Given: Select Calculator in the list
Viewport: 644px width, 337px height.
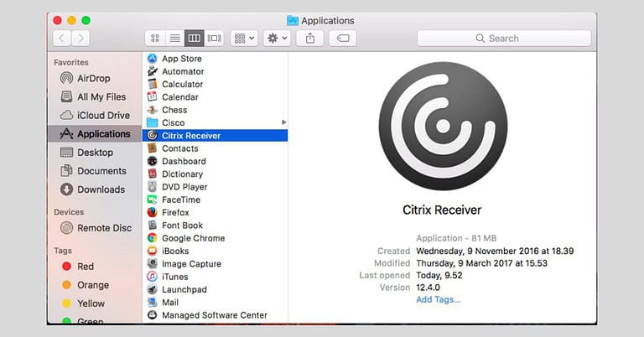Looking at the screenshot, I should click(x=216, y=84).
